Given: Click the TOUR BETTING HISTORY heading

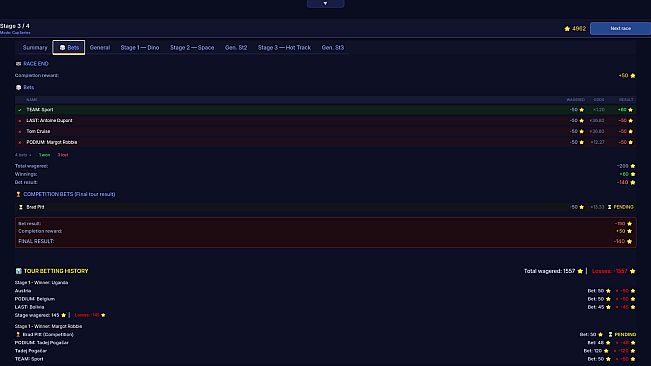Looking at the screenshot, I should click(56, 271).
